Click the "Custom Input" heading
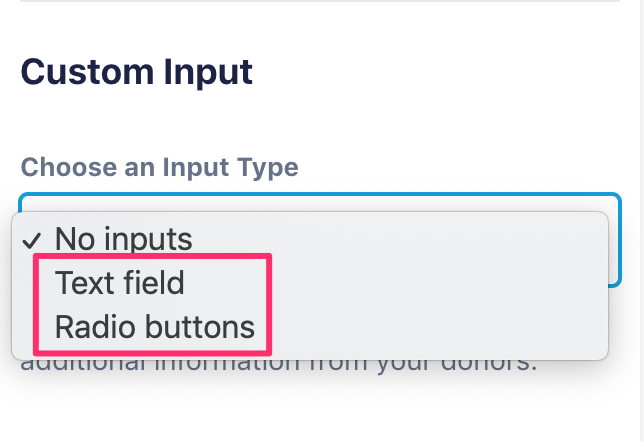This screenshot has width=644, height=442. [x=136, y=72]
